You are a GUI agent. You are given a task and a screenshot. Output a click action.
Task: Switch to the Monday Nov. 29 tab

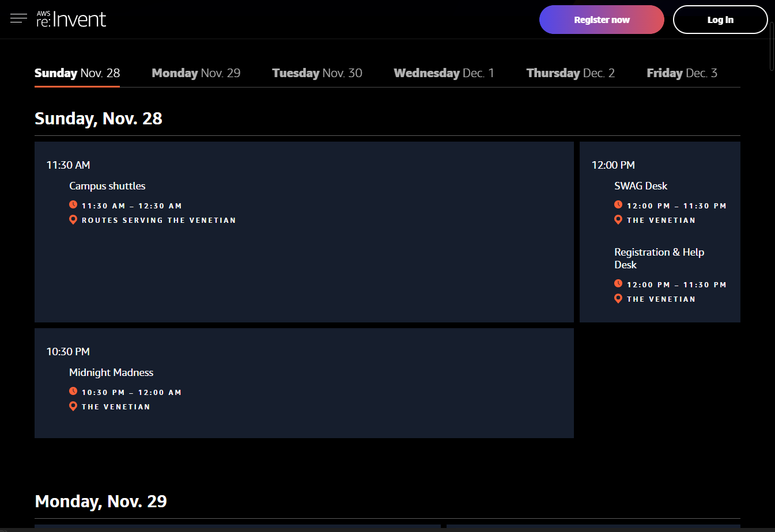(x=196, y=73)
